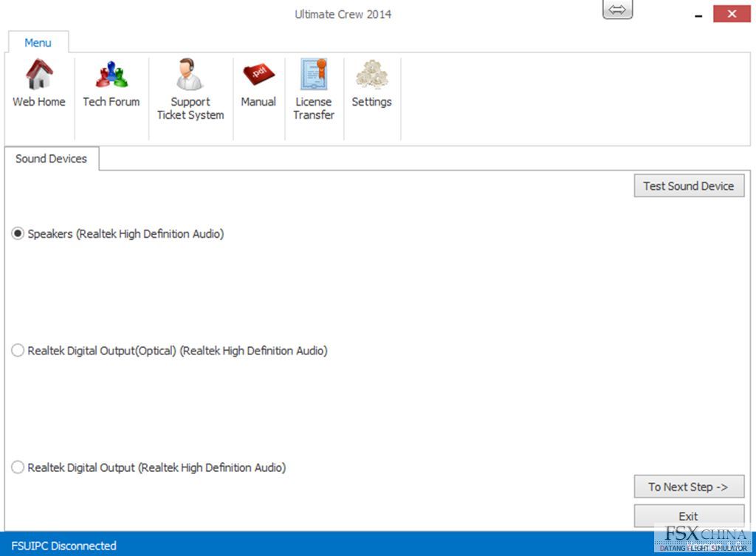Click the FSUIPC Disconnected status text
The width and height of the screenshot is (756, 556).
tap(63, 546)
